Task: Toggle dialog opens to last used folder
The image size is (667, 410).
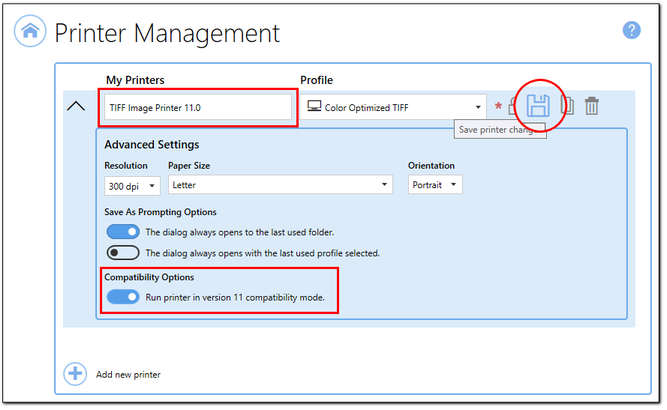Action: click(x=123, y=232)
